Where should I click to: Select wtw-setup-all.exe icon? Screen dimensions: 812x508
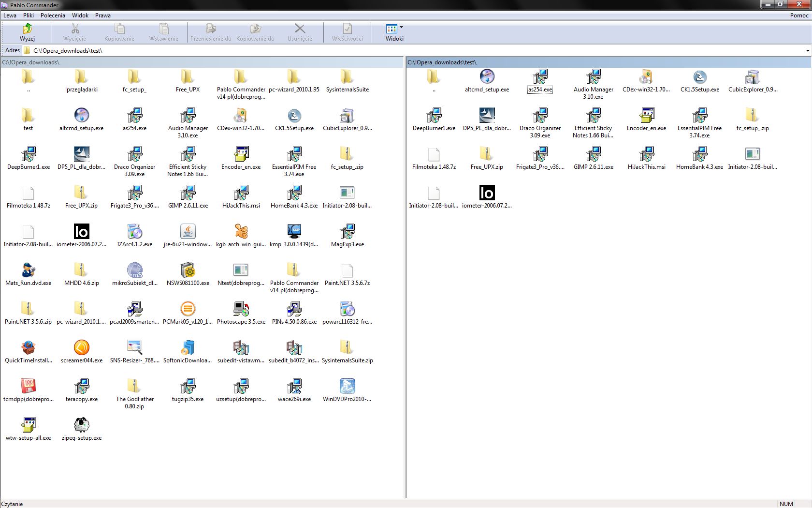(x=28, y=425)
